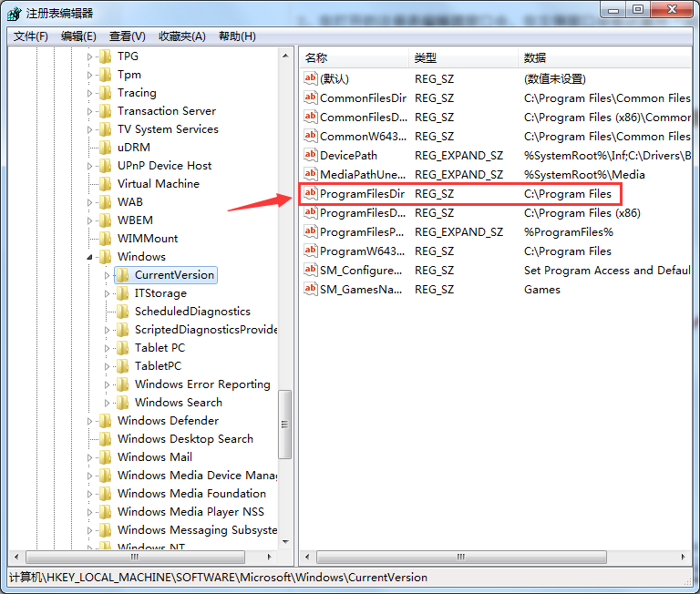Click the Games data cell
700x594 pixels.
pyautogui.click(x=542, y=290)
